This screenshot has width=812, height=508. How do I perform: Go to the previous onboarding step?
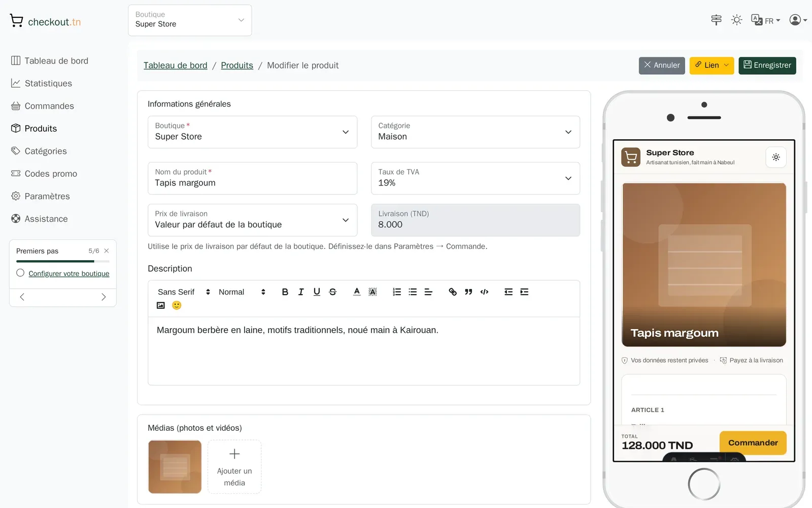click(22, 297)
